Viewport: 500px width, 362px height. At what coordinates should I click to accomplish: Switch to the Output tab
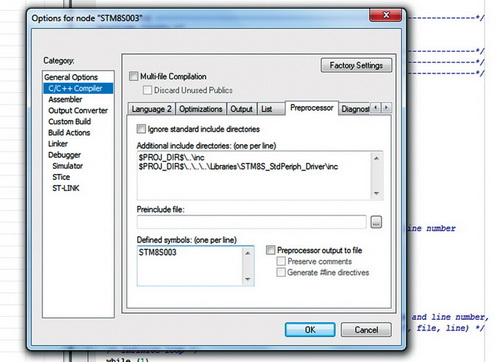point(242,109)
